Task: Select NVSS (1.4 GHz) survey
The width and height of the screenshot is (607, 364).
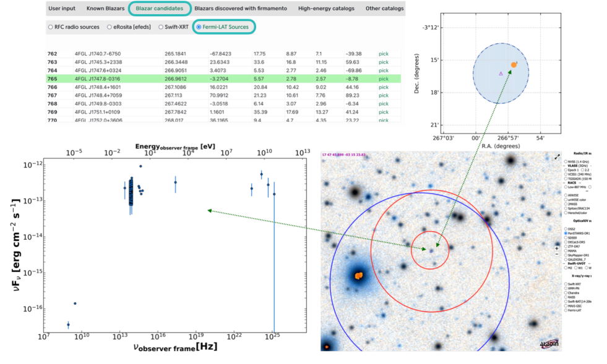Action: (566, 162)
